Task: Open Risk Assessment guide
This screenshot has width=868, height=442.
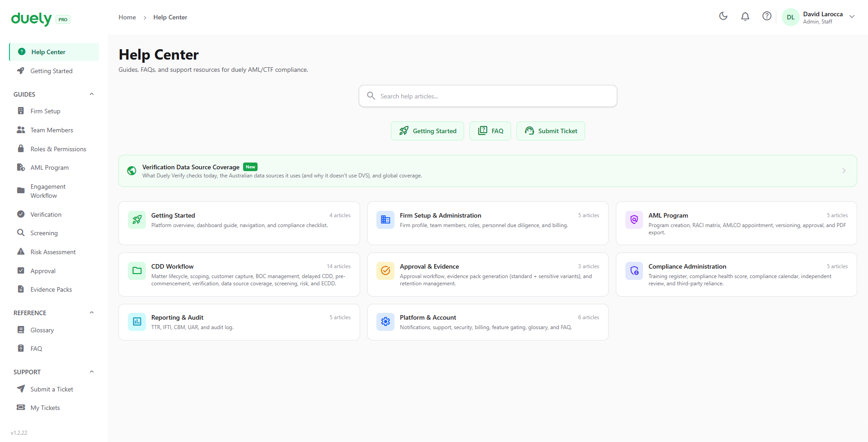Action: 53,252
